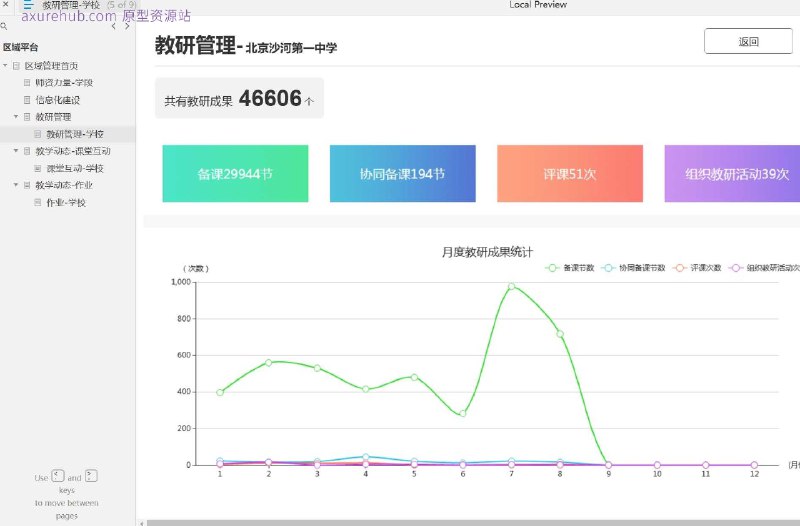Click the Local Preview title text
800x526 pixels.
[538, 5]
